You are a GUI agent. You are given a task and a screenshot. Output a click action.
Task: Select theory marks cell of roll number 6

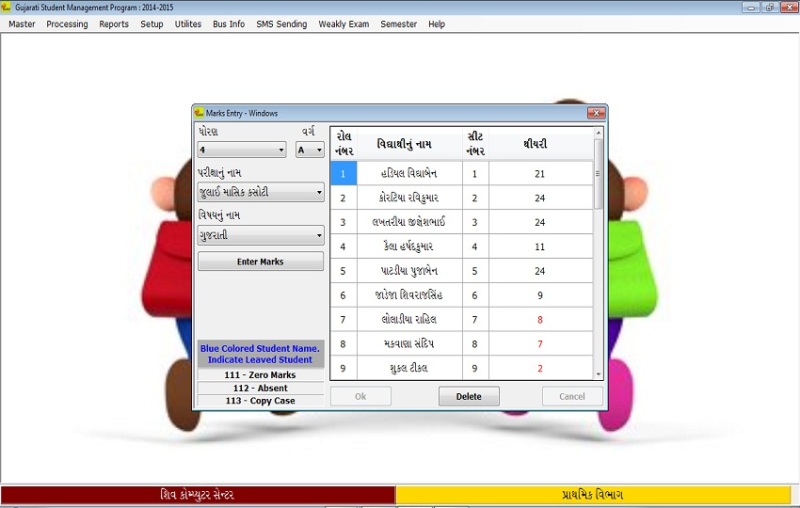pos(540,295)
